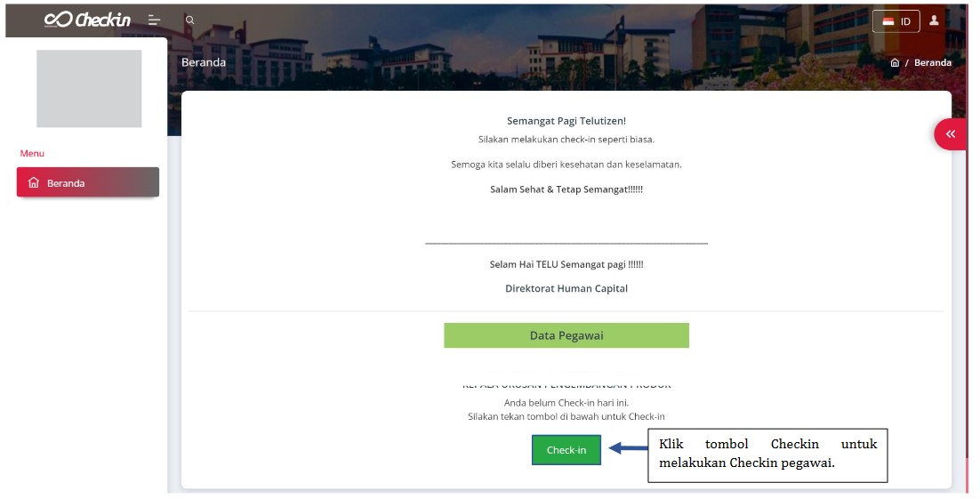Click the house icon in the sidebar menu

pos(34,183)
